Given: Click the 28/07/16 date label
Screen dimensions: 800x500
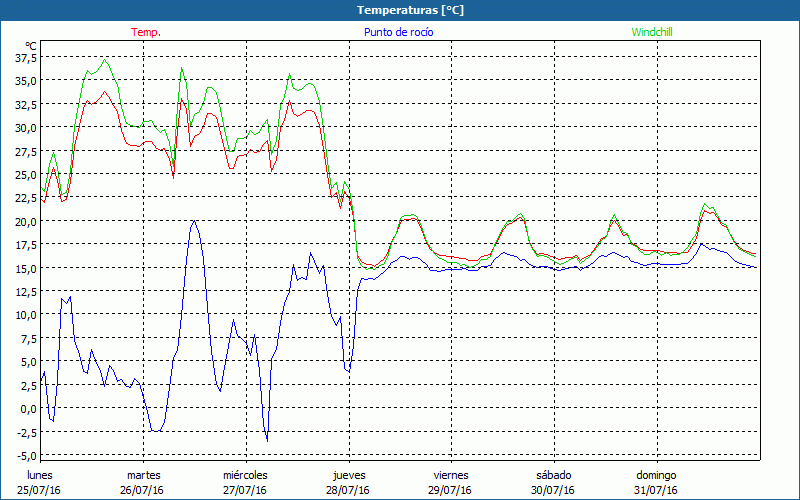Looking at the screenshot, I should (349, 490).
